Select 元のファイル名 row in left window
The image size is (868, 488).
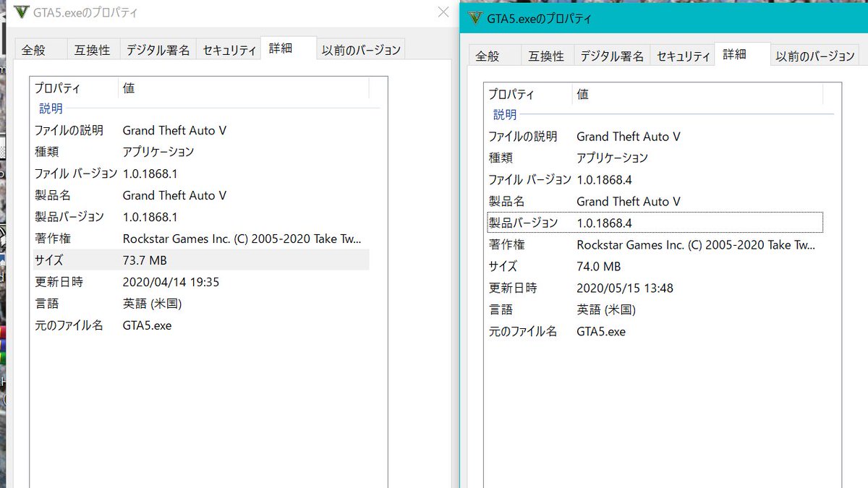[200, 325]
